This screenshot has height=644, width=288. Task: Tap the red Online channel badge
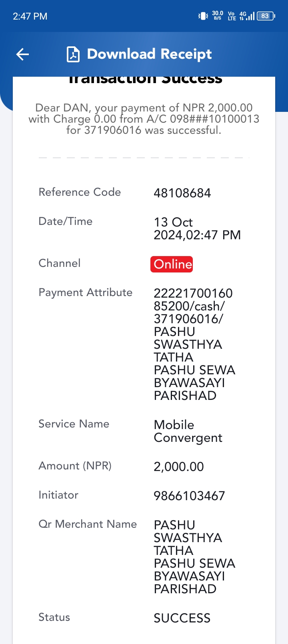(172, 264)
